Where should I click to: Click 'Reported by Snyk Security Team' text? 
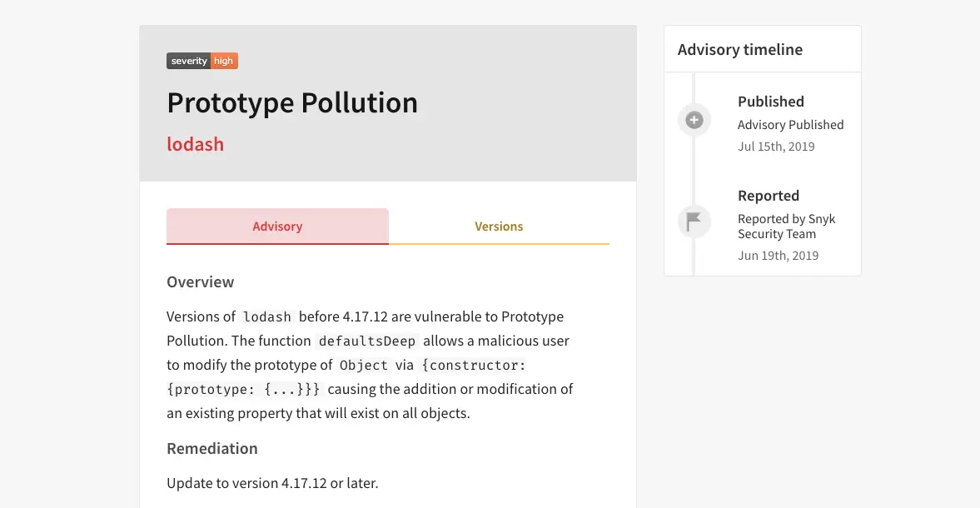(x=786, y=227)
